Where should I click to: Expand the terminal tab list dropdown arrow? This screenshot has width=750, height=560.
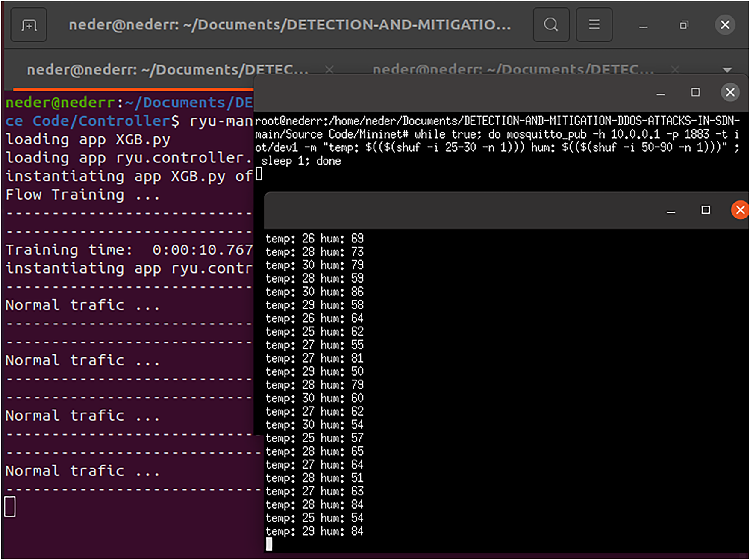tap(727, 70)
